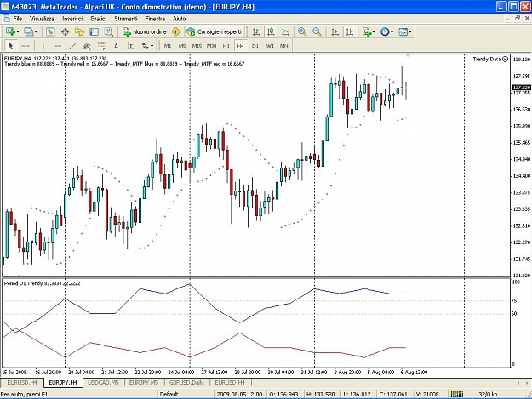Image resolution: width=532 pixels, height=399 pixels.
Task: Select the trendline drawing tool
Action: [72, 46]
